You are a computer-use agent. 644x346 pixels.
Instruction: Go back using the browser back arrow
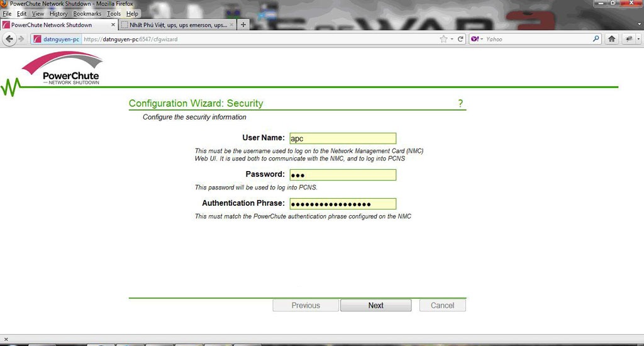click(9, 39)
